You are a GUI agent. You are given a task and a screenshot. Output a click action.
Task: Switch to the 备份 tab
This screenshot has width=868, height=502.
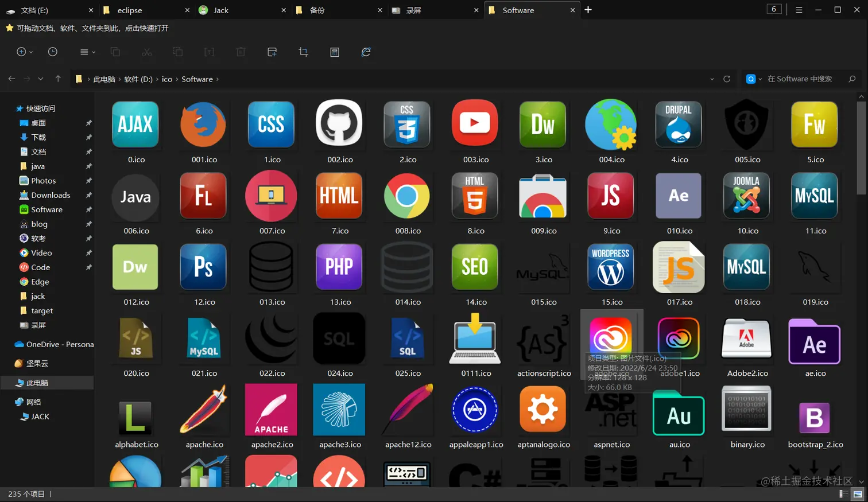click(338, 10)
